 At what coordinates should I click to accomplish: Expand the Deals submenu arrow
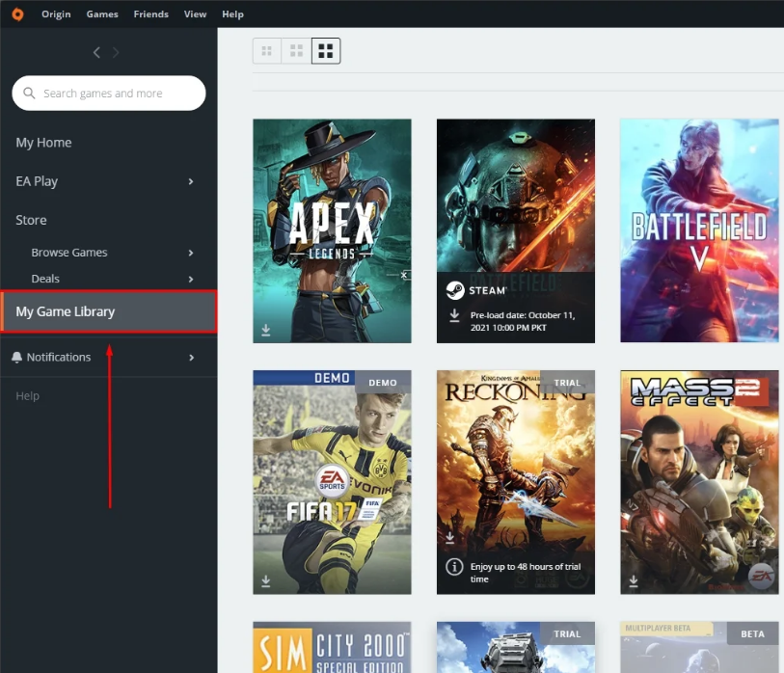coord(191,279)
